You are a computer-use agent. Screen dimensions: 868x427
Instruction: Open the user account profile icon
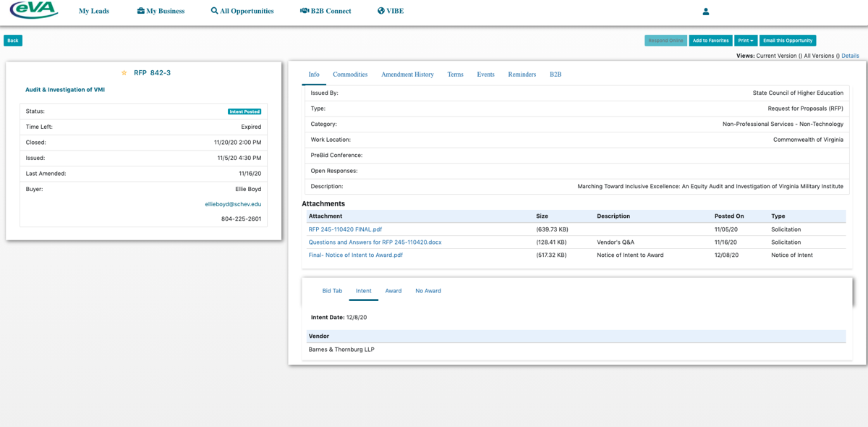coord(706,12)
